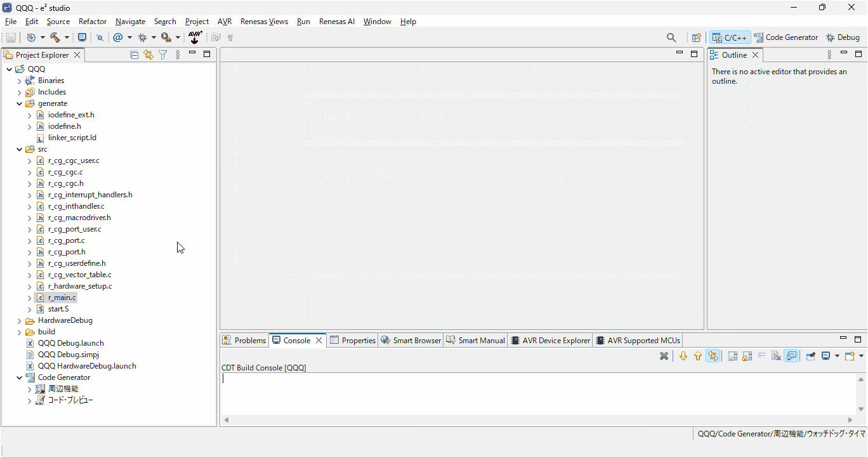Open the Refactor menu
868x458 pixels.
pyautogui.click(x=93, y=21)
